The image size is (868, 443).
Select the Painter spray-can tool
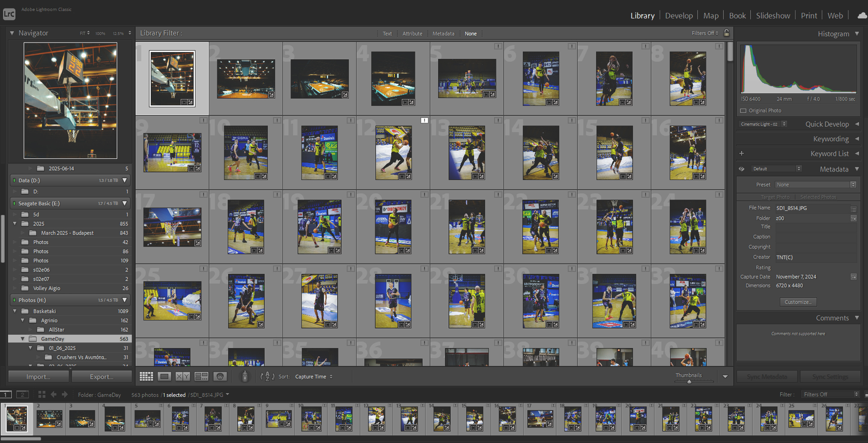click(x=245, y=376)
